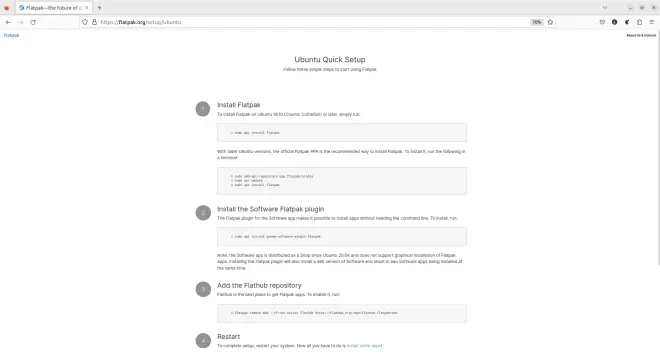Open a new tab with plus button
Screen dimensions: 660x362
(x=99, y=8)
